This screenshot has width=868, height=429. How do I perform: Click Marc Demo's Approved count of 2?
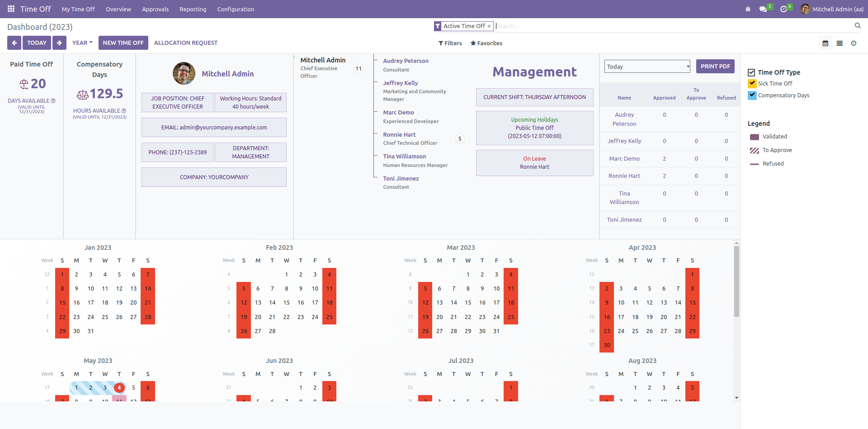pos(664,159)
